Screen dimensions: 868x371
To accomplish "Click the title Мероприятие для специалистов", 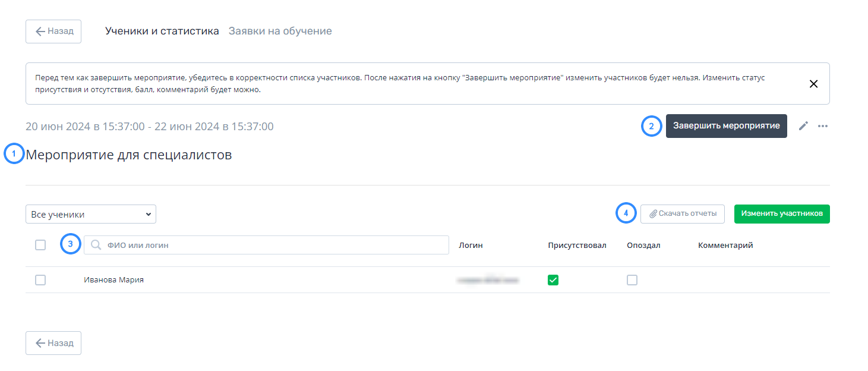I will (129, 155).
